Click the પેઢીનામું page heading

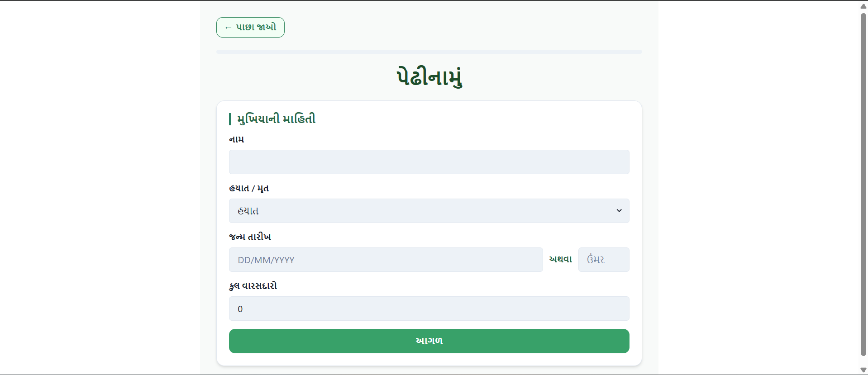point(429,76)
